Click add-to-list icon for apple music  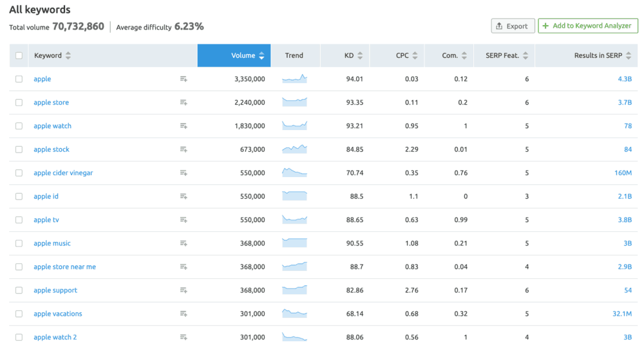(x=184, y=243)
